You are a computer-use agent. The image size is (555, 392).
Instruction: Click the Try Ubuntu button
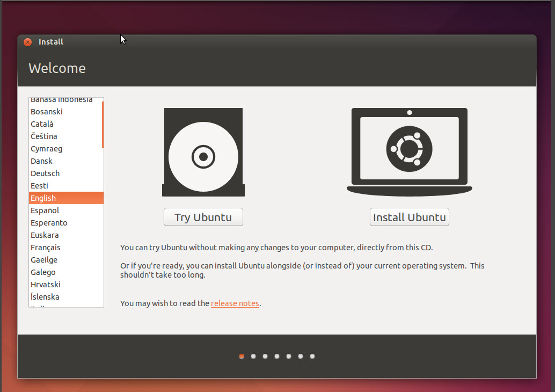(x=203, y=217)
